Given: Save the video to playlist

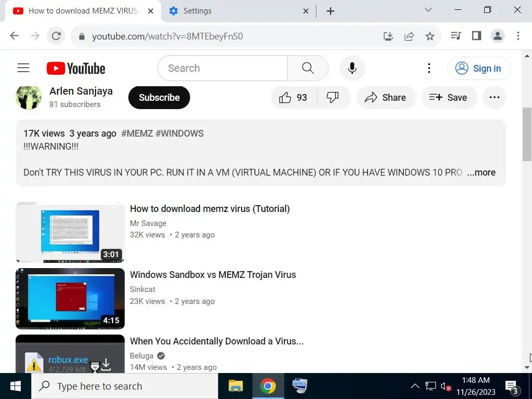Looking at the screenshot, I should tap(448, 98).
